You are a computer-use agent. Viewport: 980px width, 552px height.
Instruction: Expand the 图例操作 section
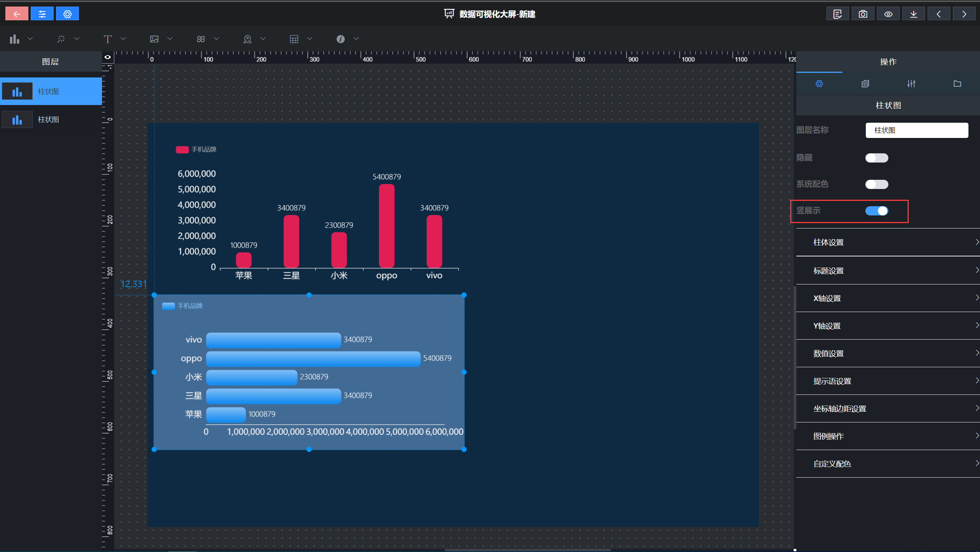888,436
